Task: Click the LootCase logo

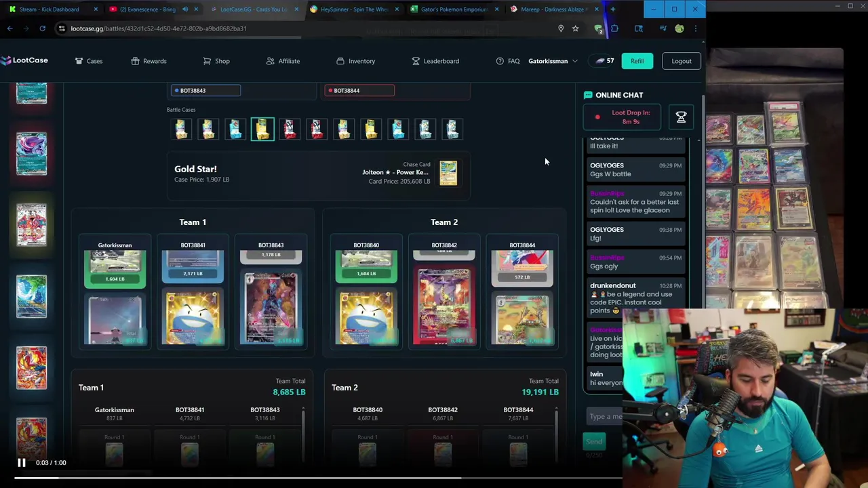Action: [24, 60]
